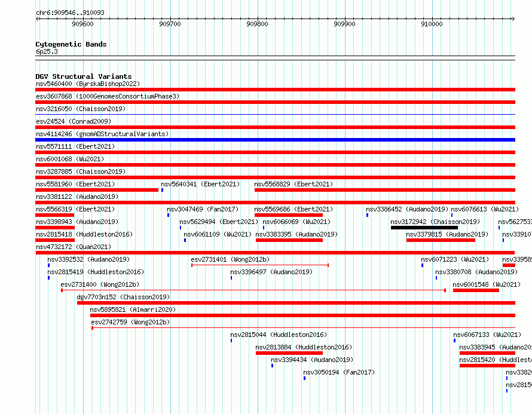
Task: Open the nsv5569686 (Ebert2021) label
Action: tap(293, 209)
